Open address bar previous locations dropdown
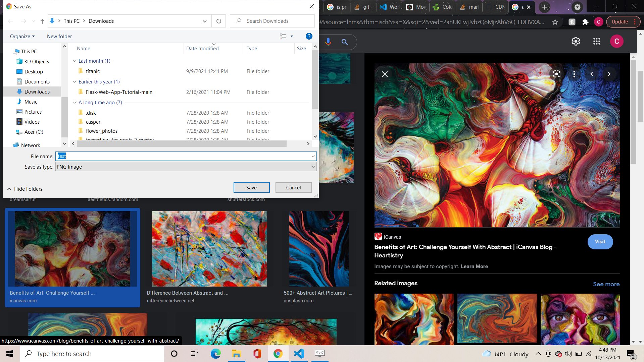 [x=204, y=21]
